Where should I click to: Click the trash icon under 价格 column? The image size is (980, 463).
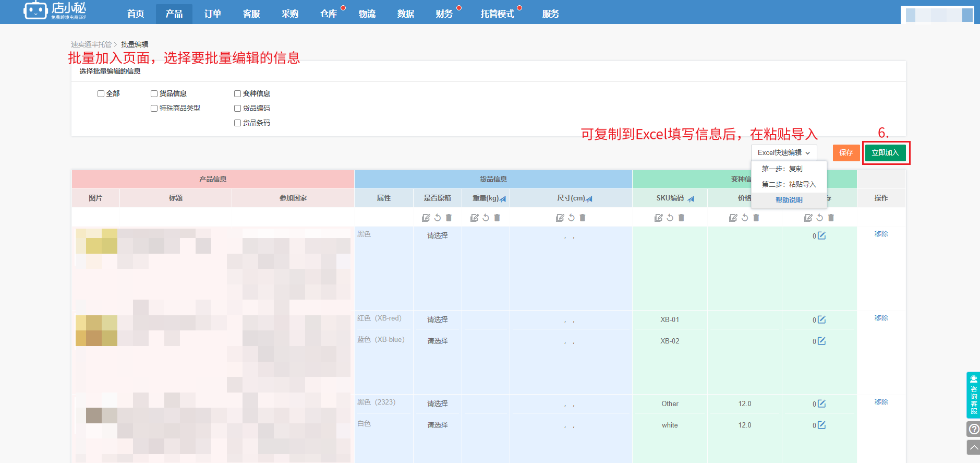[x=756, y=218]
